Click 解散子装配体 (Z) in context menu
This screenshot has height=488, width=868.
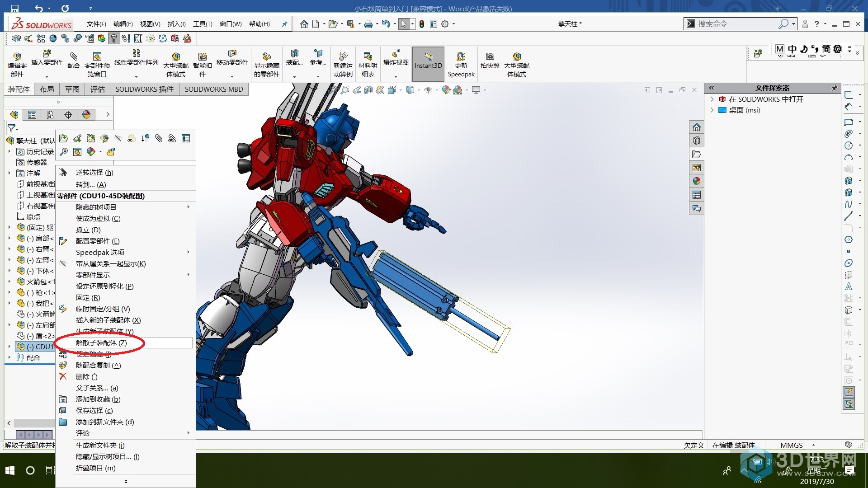[126, 343]
